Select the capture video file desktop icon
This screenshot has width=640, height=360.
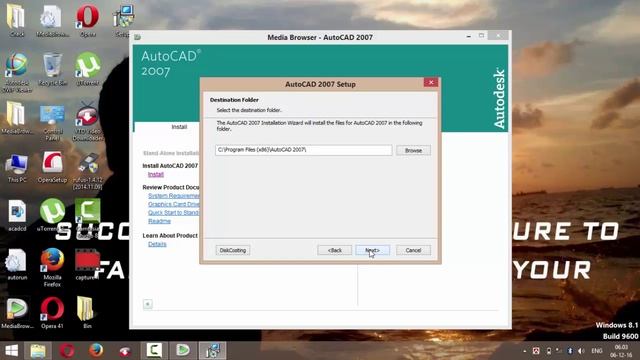[x=87, y=264]
